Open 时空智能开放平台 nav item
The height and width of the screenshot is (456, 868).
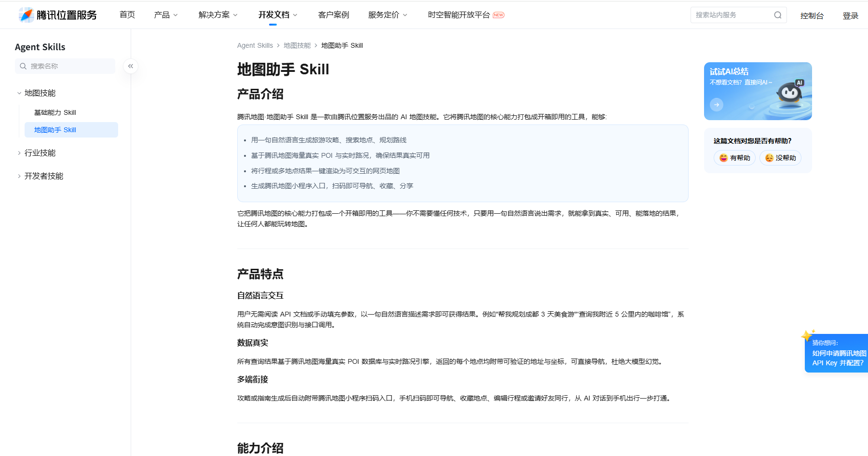tap(459, 15)
